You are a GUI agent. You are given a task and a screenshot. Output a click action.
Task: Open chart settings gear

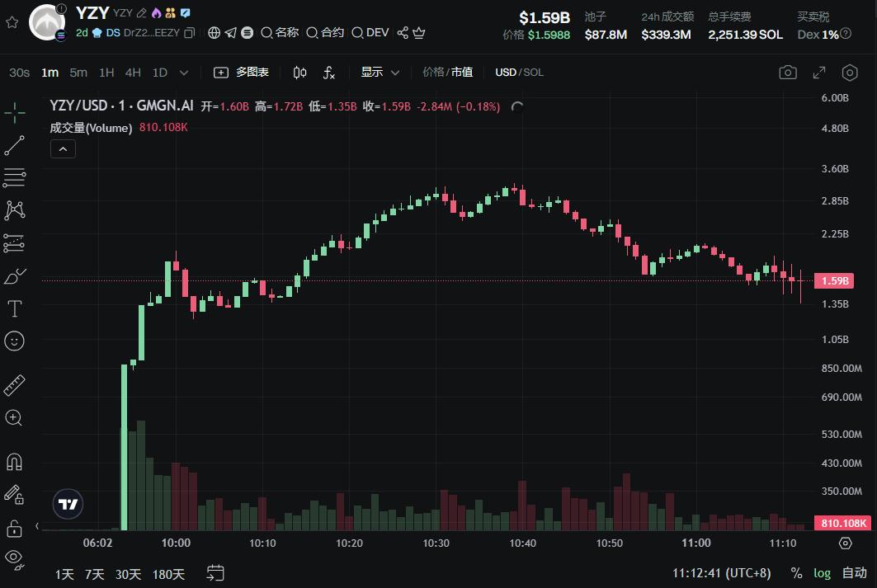coord(850,73)
